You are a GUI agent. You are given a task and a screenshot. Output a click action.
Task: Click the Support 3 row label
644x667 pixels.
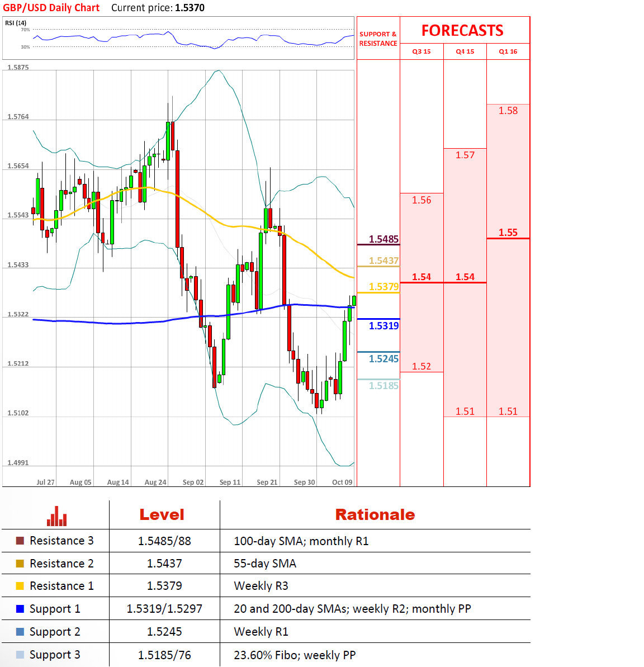(55, 655)
